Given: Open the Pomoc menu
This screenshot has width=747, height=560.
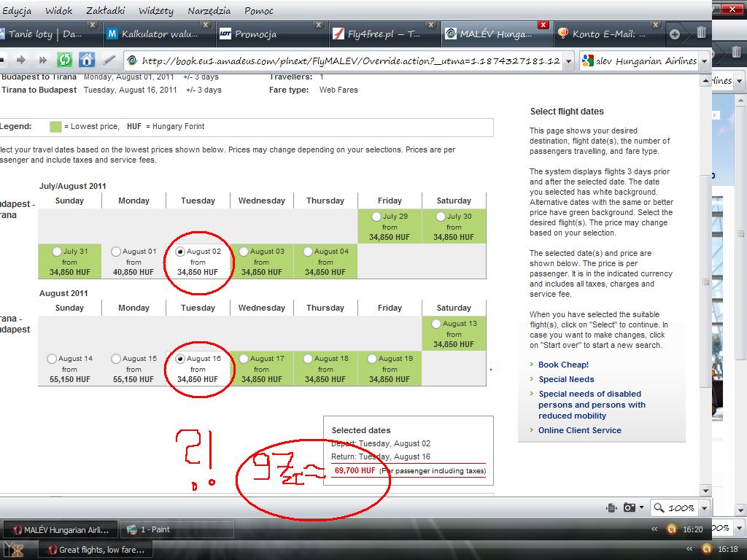Looking at the screenshot, I should pos(259,10).
